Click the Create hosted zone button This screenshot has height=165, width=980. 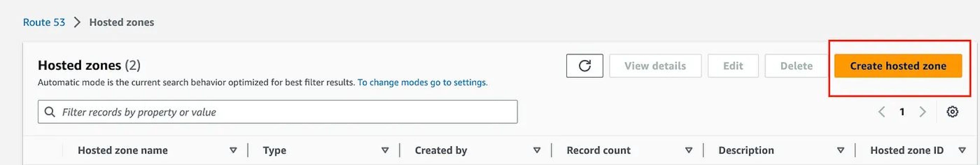(x=899, y=65)
